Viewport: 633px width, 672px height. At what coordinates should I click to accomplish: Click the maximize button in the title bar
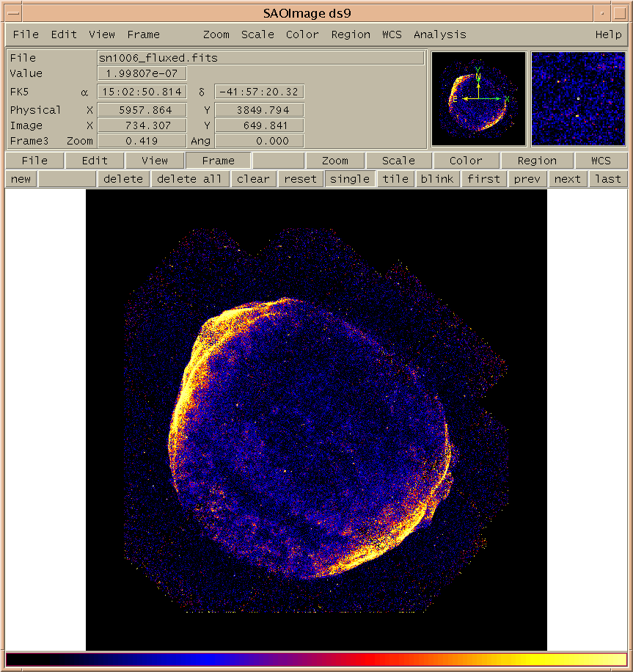pos(620,13)
